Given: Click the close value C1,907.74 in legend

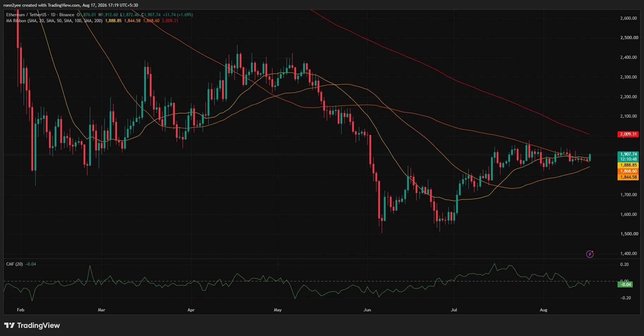Looking at the screenshot, I should (151, 15).
